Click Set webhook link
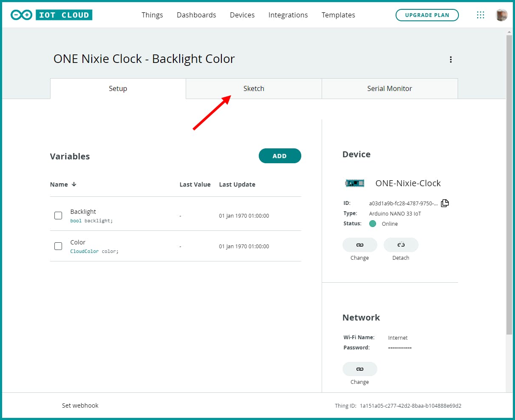The height and width of the screenshot is (420, 515). click(x=80, y=406)
